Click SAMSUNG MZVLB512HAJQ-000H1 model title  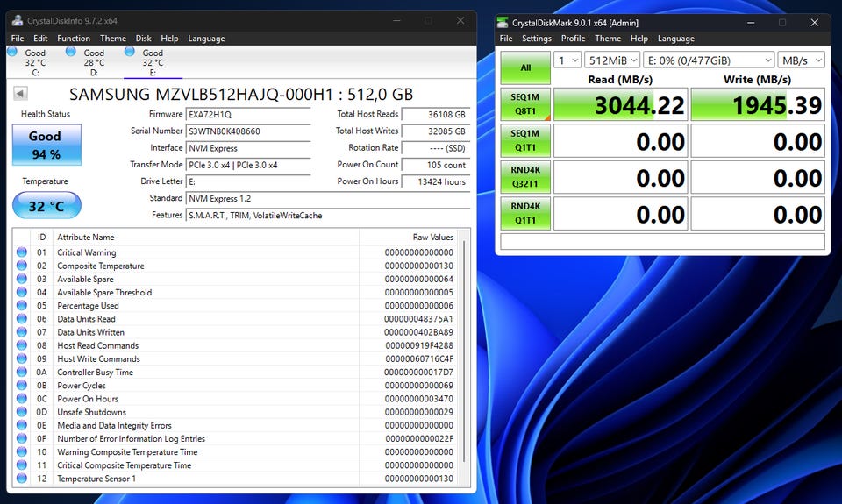pyautogui.click(x=241, y=95)
